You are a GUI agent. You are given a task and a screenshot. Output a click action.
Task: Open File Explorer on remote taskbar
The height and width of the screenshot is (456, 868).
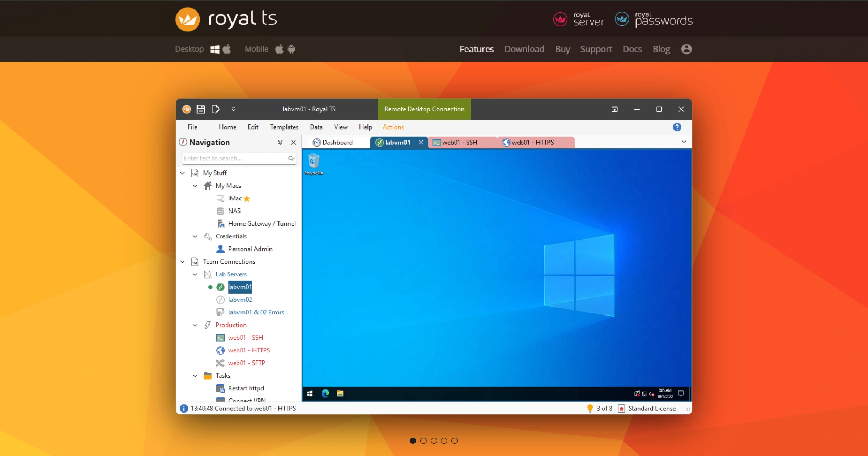pos(340,394)
